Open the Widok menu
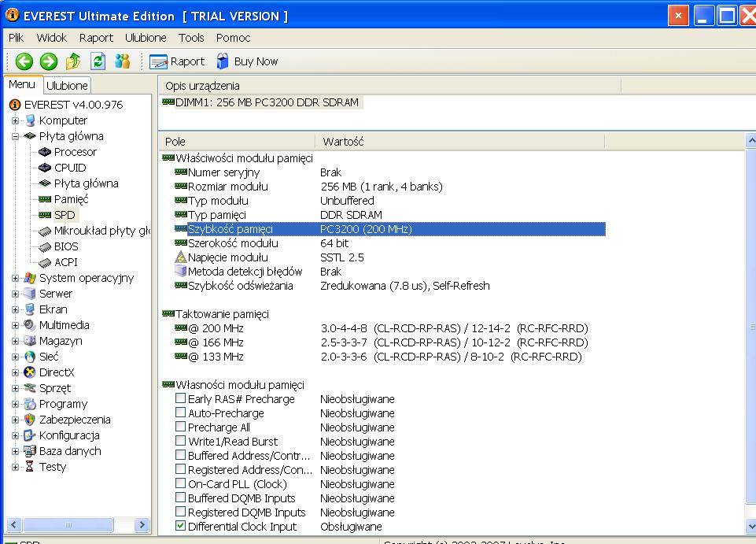 click(52, 38)
